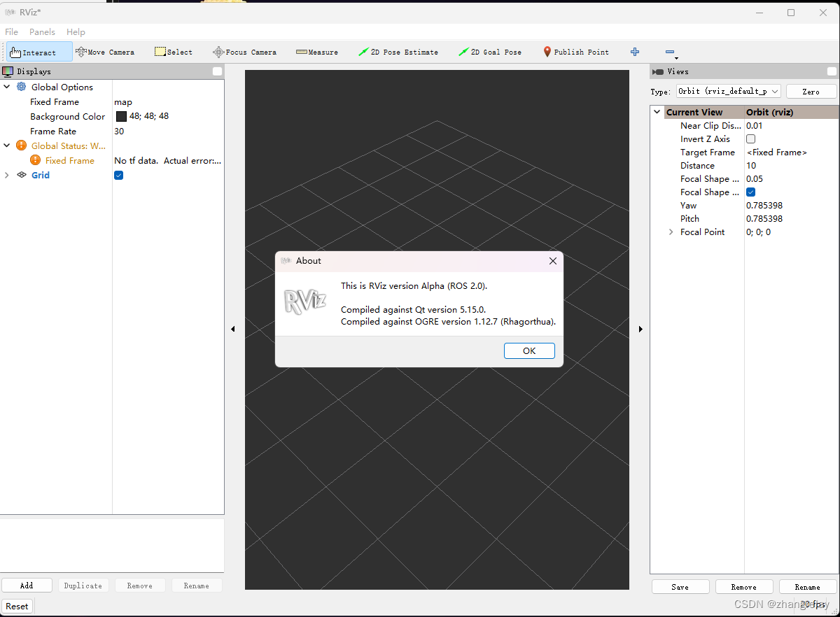Image resolution: width=840 pixels, height=617 pixels.
Task: Click the Displays panel monitor icon
Action: [x=8, y=71]
